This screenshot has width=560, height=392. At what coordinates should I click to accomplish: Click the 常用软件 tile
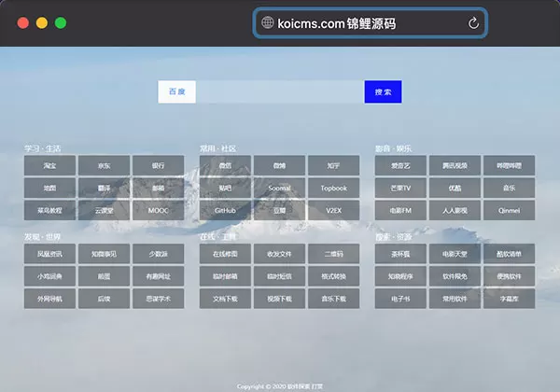click(x=455, y=299)
